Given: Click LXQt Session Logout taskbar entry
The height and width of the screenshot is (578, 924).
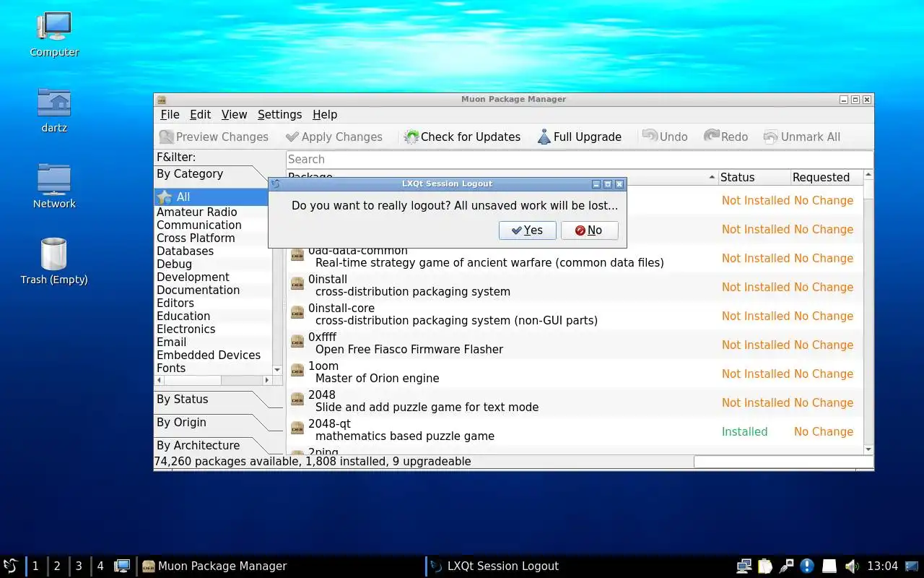Looking at the screenshot, I should [570, 566].
